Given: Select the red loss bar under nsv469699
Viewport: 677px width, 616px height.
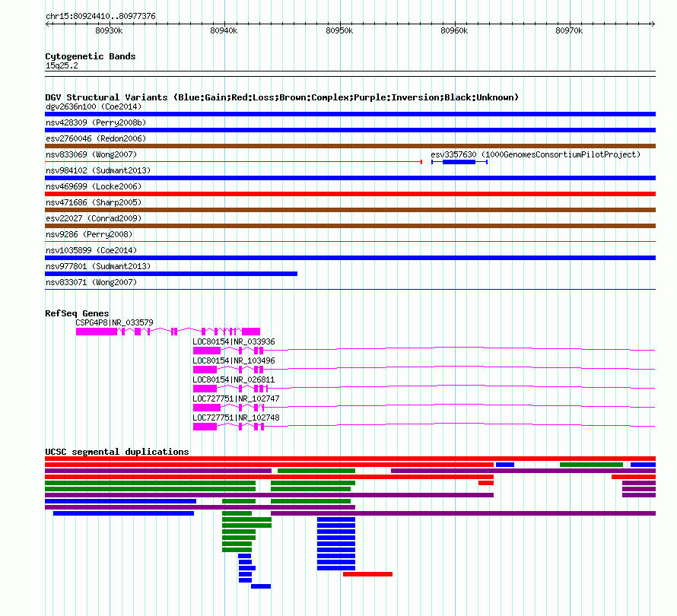Looking at the screenshot, I should (350, 194).
